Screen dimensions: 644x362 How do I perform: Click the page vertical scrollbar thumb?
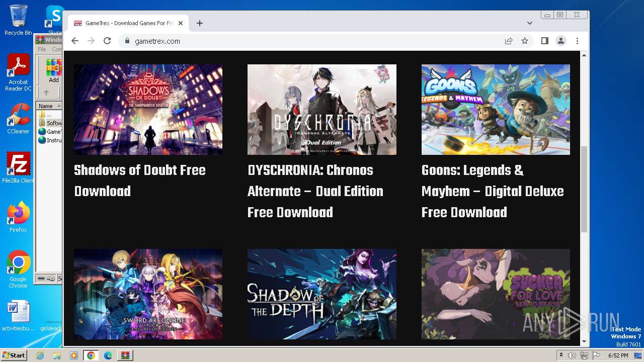click(x=584, y=189)
